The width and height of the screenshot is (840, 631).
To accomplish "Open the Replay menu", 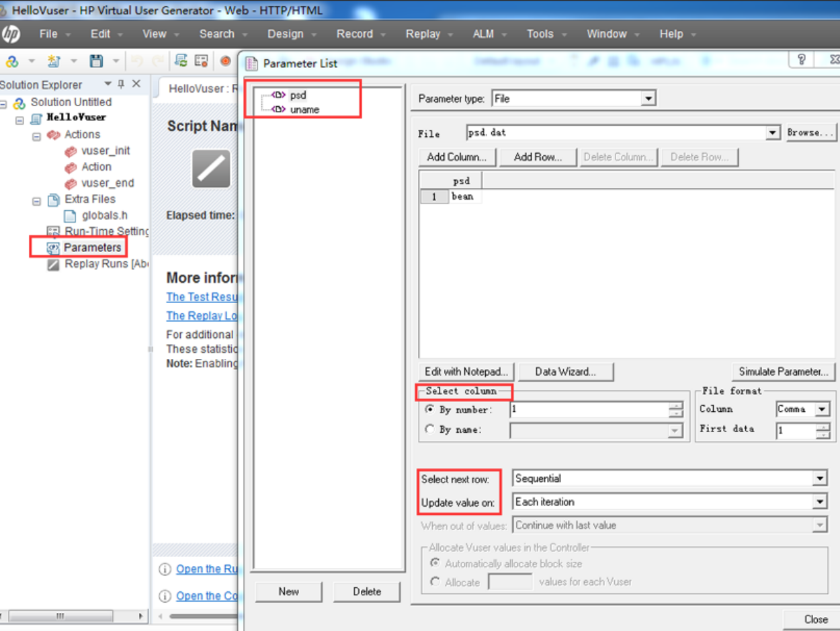I will (x=423, y=34).
